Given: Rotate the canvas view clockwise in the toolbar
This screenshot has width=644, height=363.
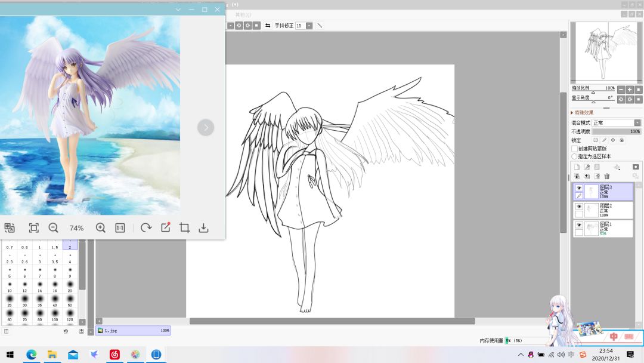Looking at the screenshot, I should click(247, 26).
